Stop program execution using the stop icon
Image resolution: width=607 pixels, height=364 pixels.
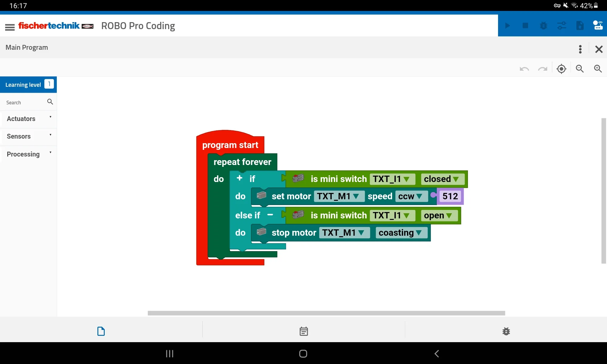(525, 25)
